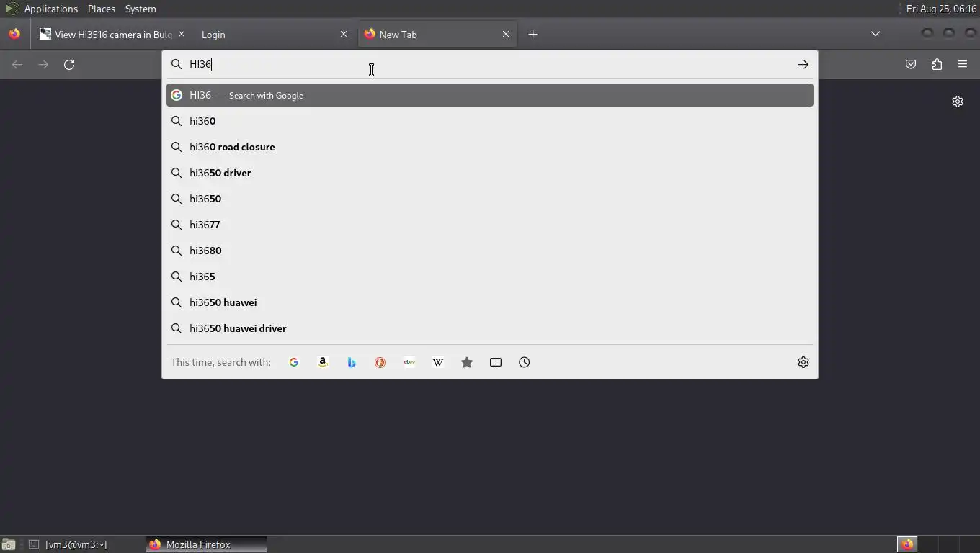Search this time with eBay icon
Image resolution: width=980 pixels, height=553 pixels.
409,362
